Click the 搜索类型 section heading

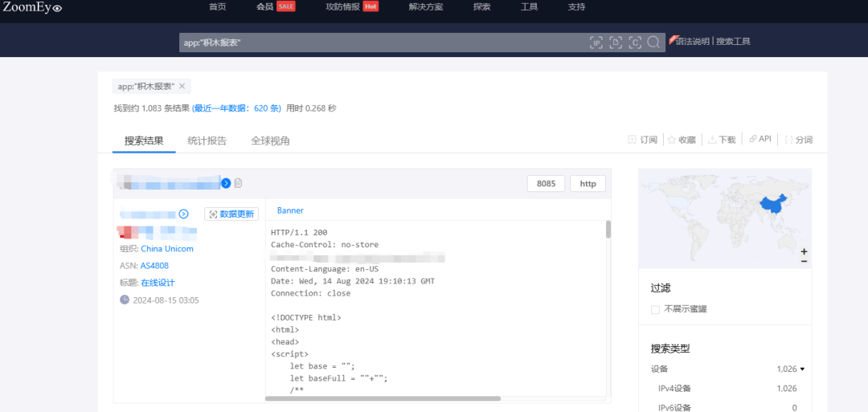click(x=670, y=349)
